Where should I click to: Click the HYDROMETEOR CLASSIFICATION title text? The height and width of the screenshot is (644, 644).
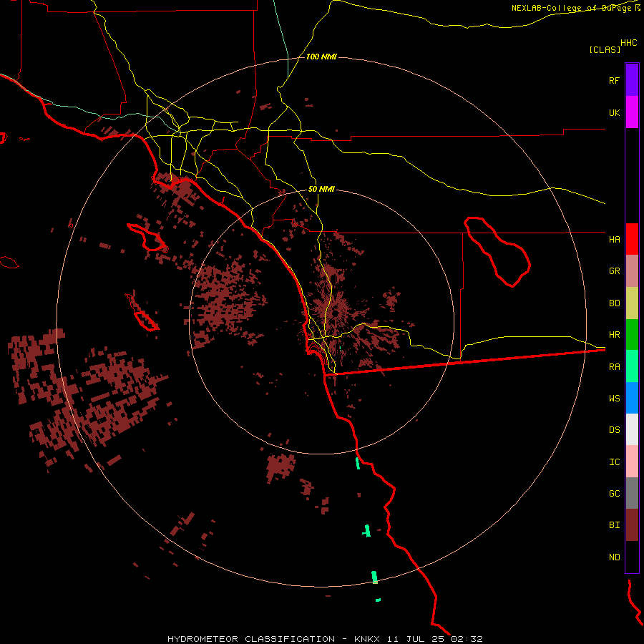coord(251,639)
